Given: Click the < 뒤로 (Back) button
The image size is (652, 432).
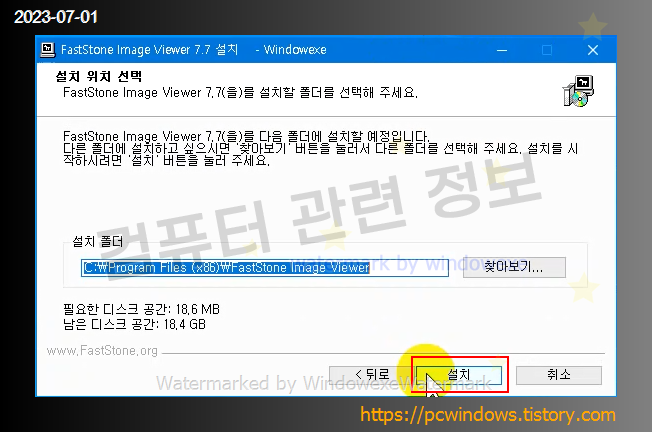Looking at the screenshot, I should pos(371,375).
